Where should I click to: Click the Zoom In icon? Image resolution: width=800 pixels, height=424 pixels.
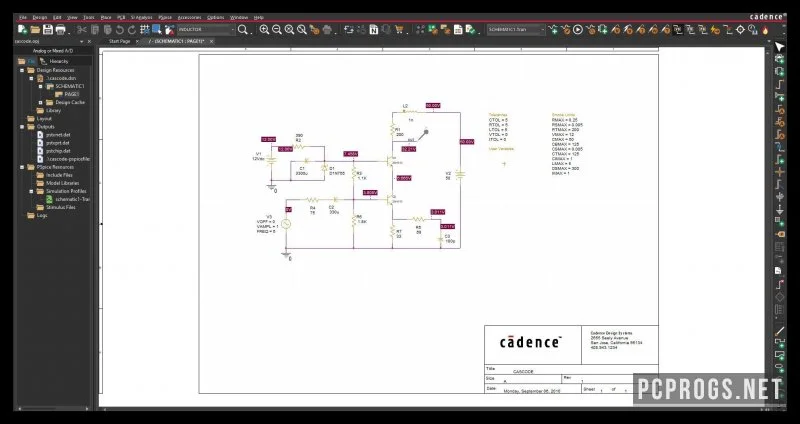[264, 30]
